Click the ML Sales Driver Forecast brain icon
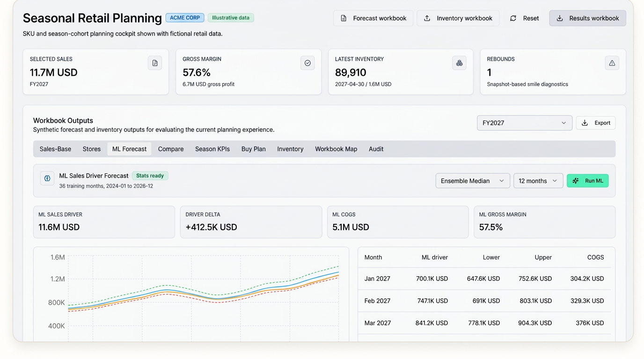 click(47, 178)
